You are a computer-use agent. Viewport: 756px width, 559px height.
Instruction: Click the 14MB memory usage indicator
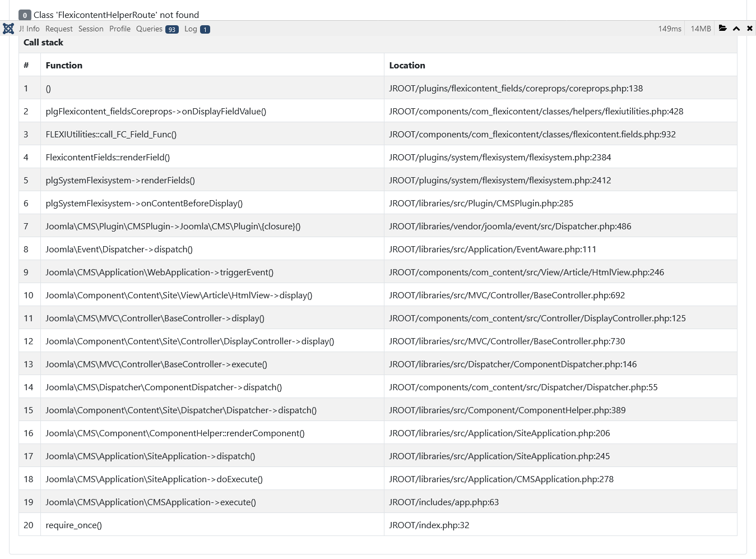pos(701,29)
